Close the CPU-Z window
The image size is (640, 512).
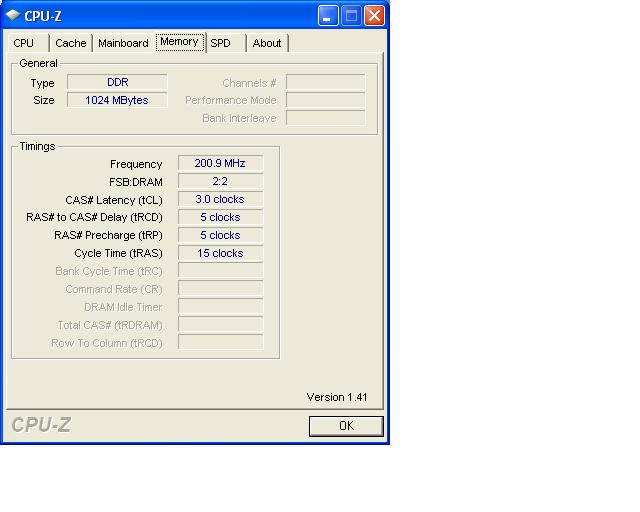pos(374,15)
